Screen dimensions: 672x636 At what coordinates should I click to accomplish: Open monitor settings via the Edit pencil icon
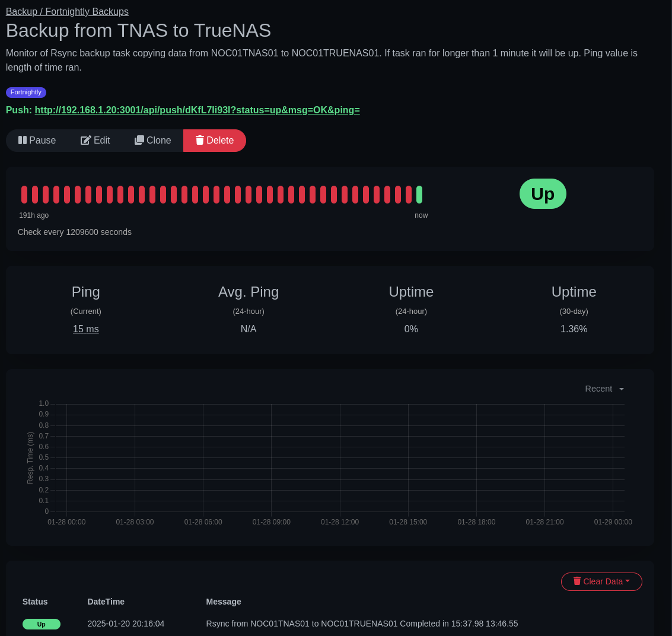pyautogui.click(x=86, y=140)
